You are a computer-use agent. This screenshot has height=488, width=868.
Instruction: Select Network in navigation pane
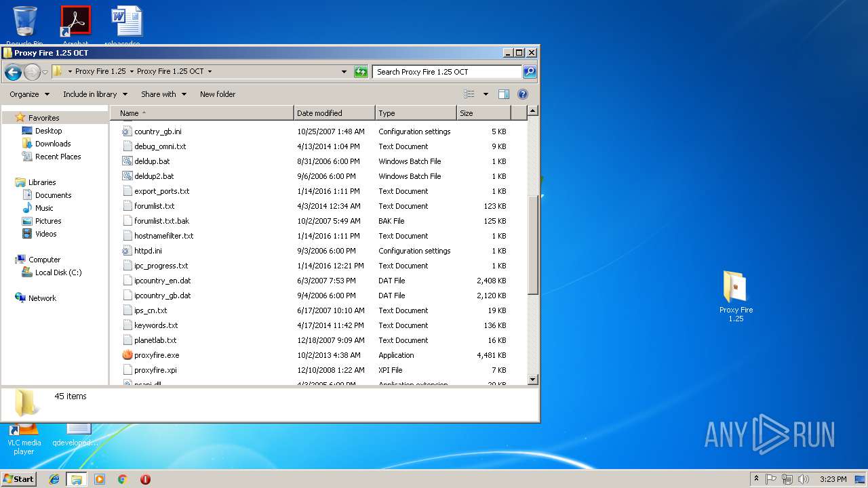42,298
